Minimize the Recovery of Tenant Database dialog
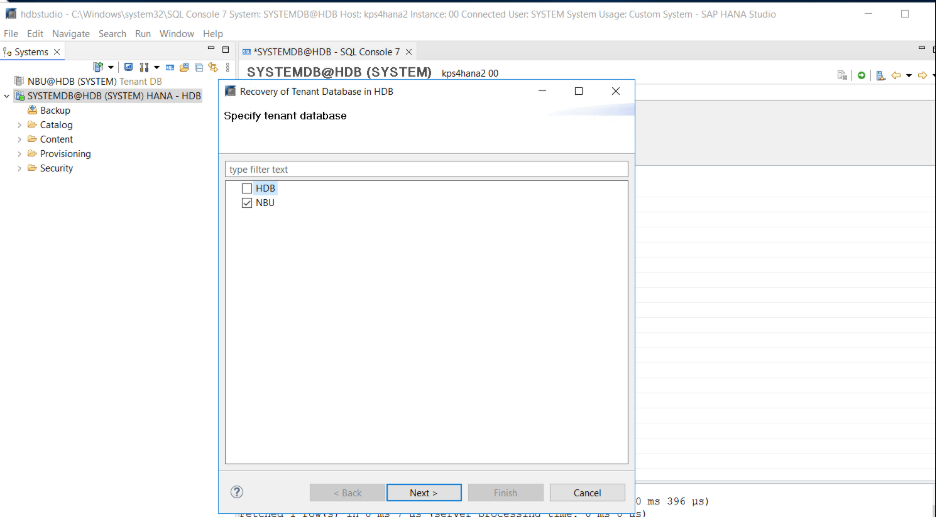936x517 pixels. pyautogui.click(x=542, y=91)
